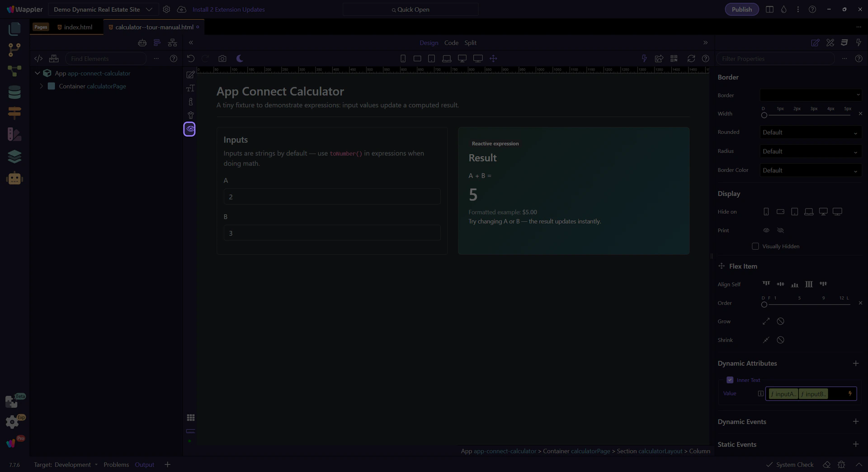
Task: Click the refresh design view icon
Action: coord(691,58)
